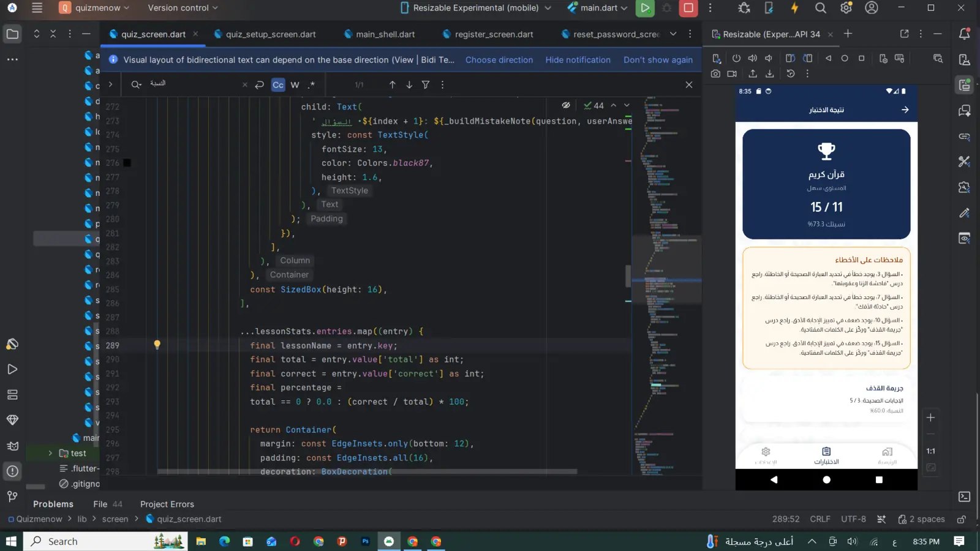The image size is (980, 551).
Task: Open main.dart run configuration dropdown
Action: pyautogui.click(x=597, y=8)
